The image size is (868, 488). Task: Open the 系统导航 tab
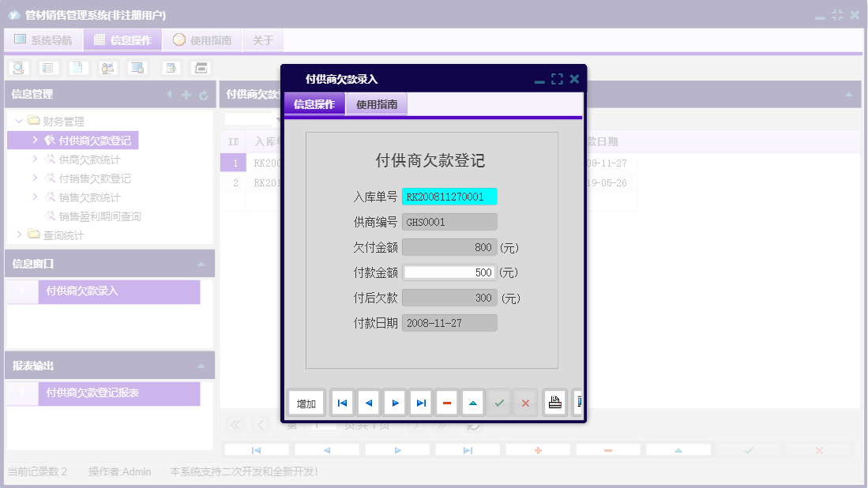pyautogui.click(x=43, y=39)
